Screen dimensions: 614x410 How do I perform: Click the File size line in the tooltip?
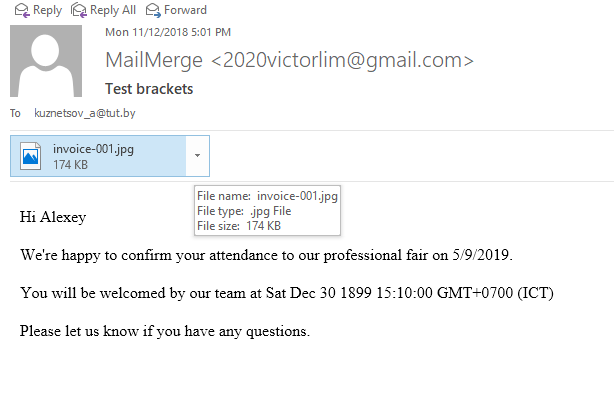coord(239,226)
